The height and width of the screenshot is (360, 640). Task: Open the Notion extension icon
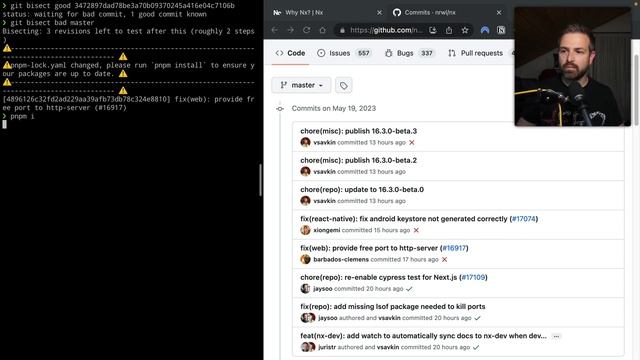[501, 30]
